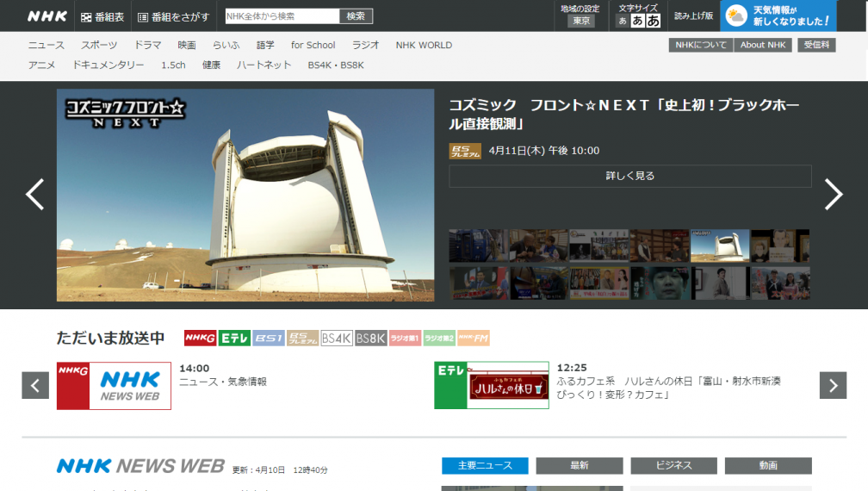Select the small あ text size
Viewport: 868px width, 491px height.
pyautogui.click(x=623, y=21)
